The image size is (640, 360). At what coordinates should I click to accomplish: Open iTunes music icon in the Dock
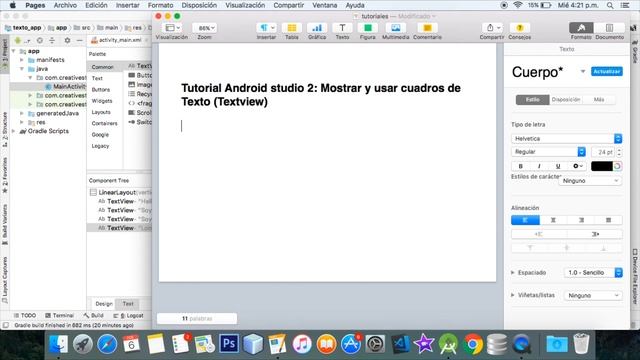302,344
